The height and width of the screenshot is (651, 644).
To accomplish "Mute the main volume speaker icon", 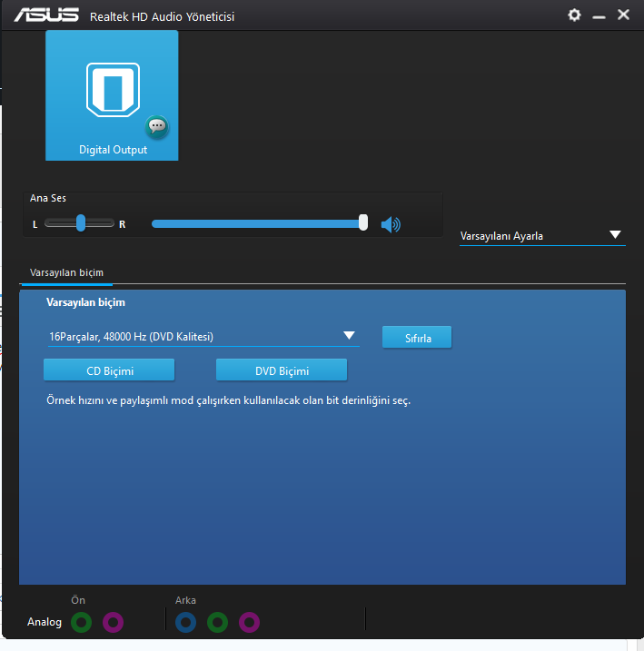I will [x=391, y=224].
